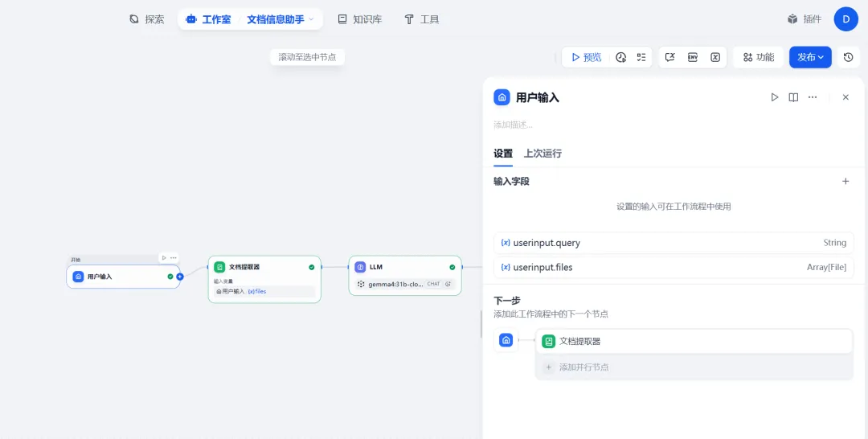Click the 文档提取器 icon in next-step list
The width and height of the screenshot is (868, 439).
(x=549, y=342)
